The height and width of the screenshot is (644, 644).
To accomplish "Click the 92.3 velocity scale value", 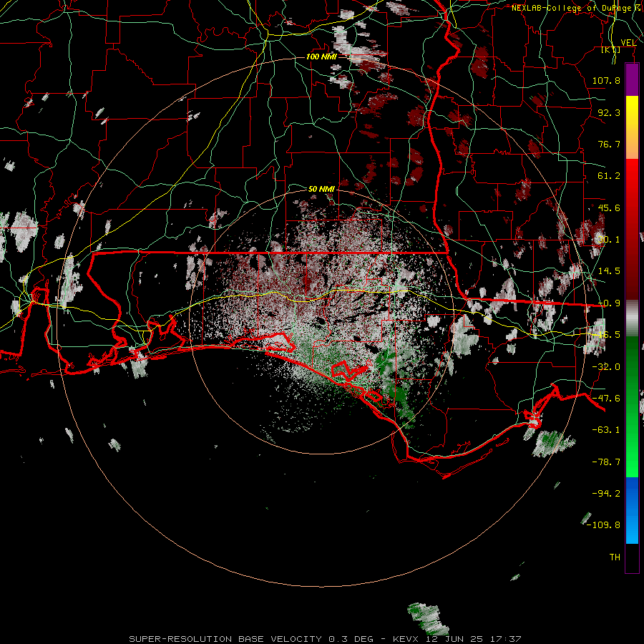I will 609,112.
